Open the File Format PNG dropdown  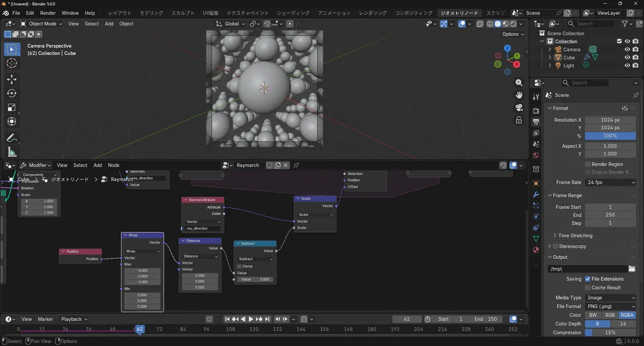pos(611,306)
